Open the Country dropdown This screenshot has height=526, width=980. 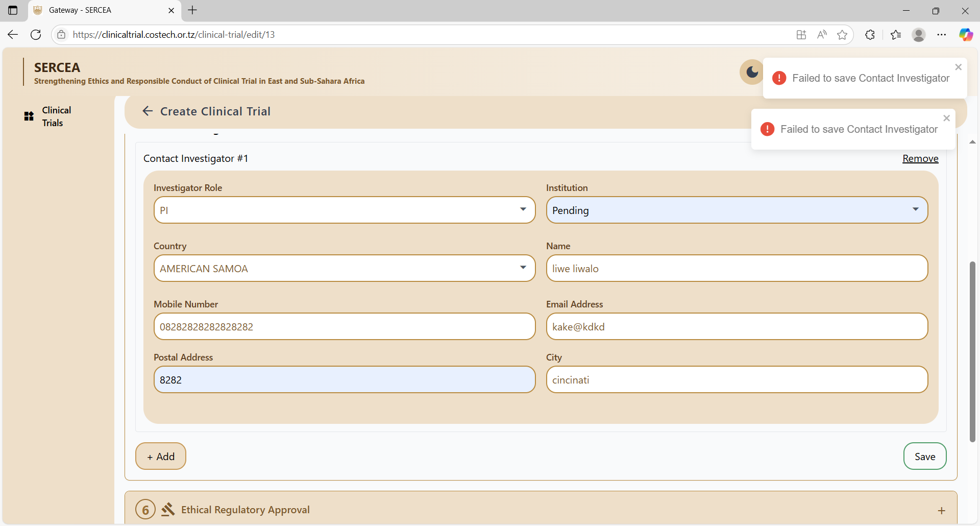pyautogui.click(x=345, y=268)
